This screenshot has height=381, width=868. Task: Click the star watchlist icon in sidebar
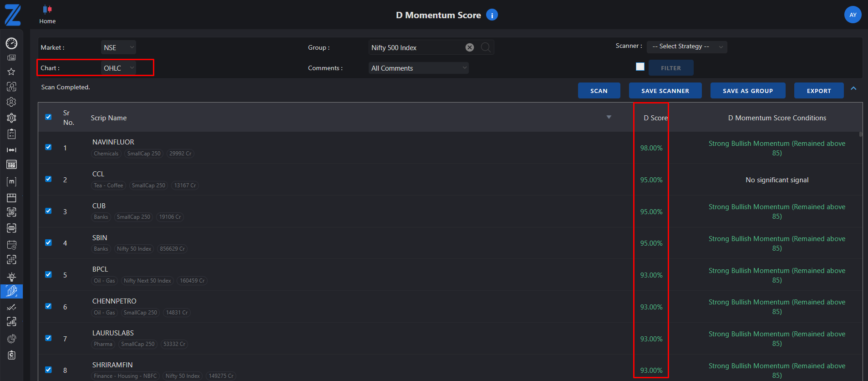pyautogui.click(x=11, y=72)
